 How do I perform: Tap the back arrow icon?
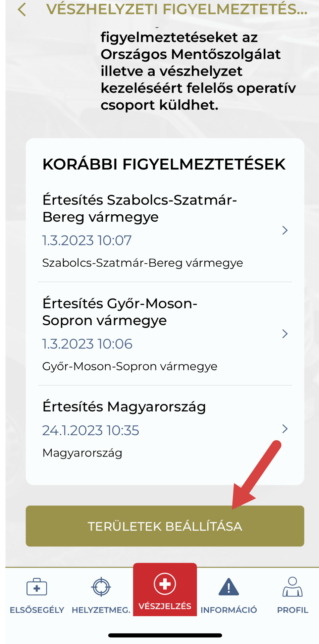pyautogui.click(x=22, y=9)
